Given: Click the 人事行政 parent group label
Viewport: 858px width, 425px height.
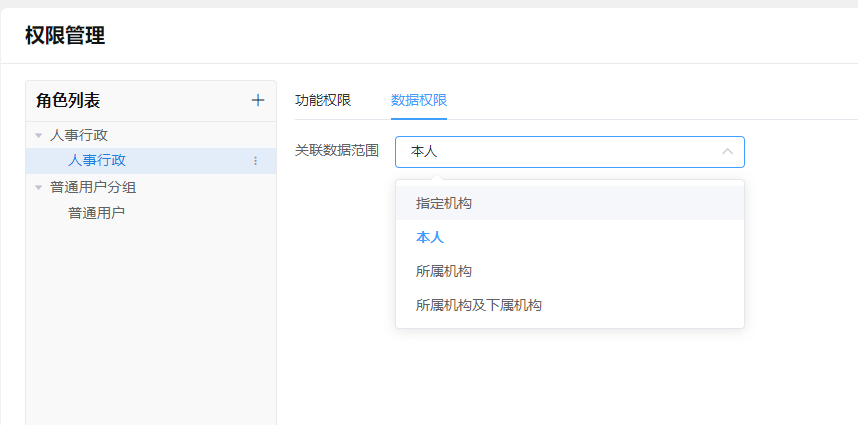Looking at the screenshot, I should [x=79, y=135].
